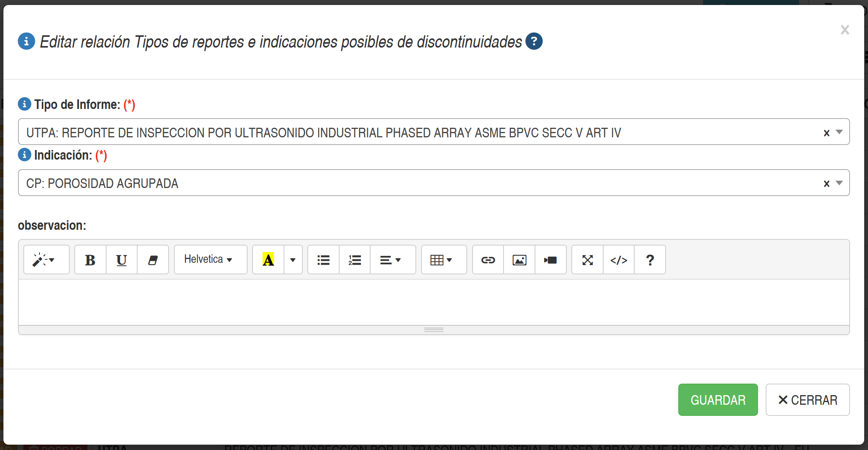Expand the table insert dropdown
The image size is (868, 450).
pyautogui.click(x=444, y=260)
